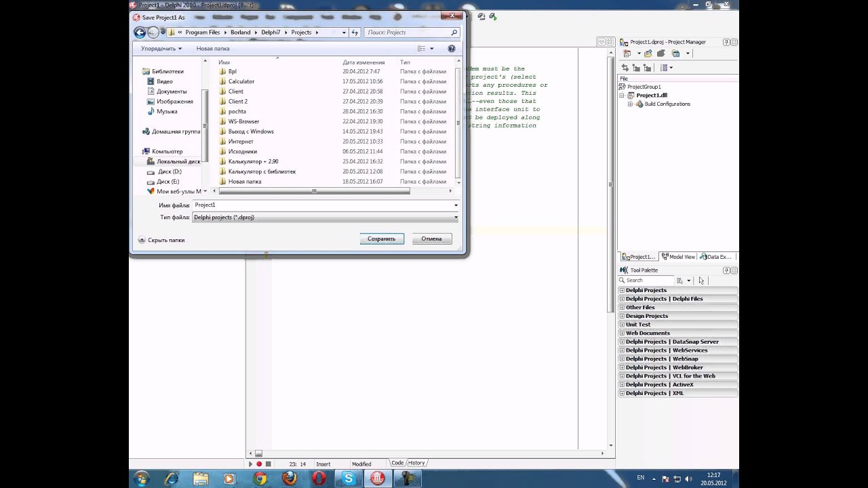The height and width of the screenshot is (488, 868).
Task: Click the Сохранить button
Action: [382, 239]
